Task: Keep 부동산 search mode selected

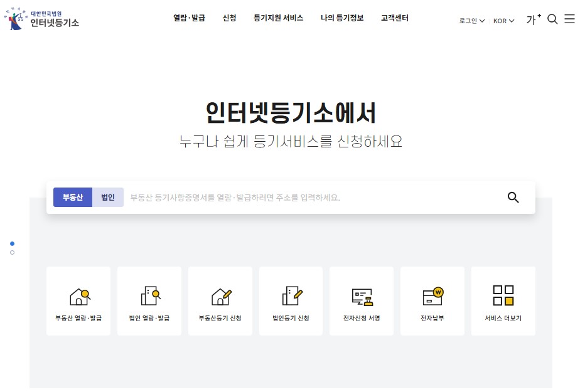Action: (73, 197)
